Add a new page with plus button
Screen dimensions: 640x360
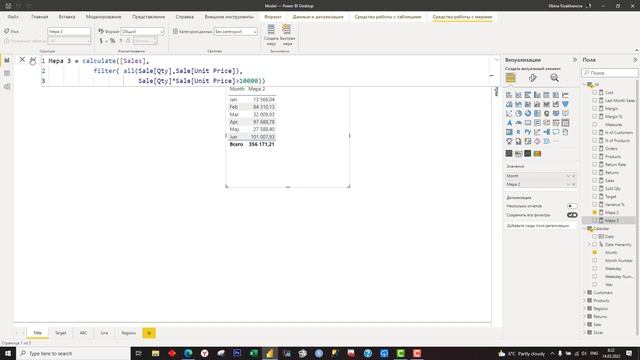tap(149, 333)
